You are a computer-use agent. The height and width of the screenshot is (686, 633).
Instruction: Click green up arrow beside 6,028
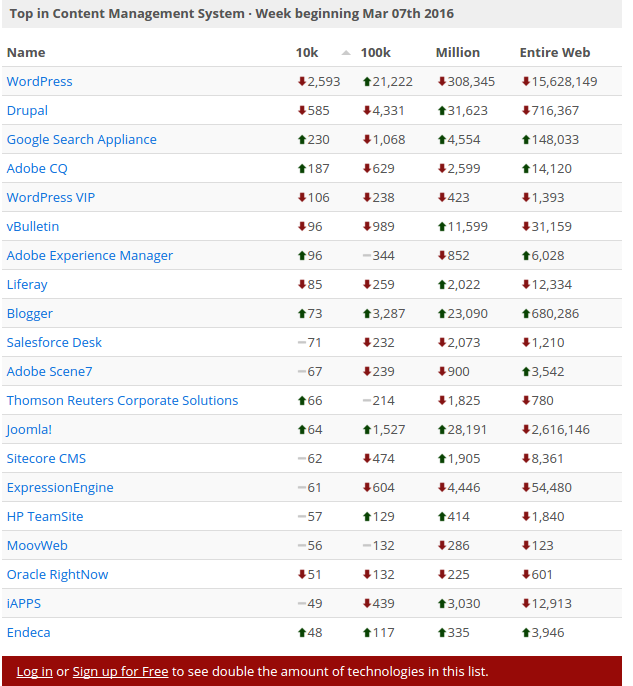(526, 255)
